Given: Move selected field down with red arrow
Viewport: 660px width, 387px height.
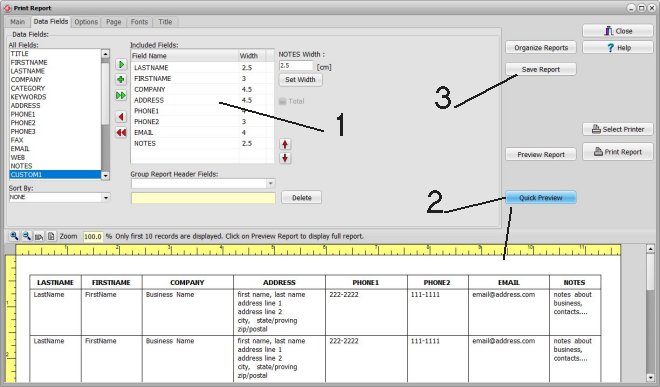Looking at the screenshot, I should point(285,158).
